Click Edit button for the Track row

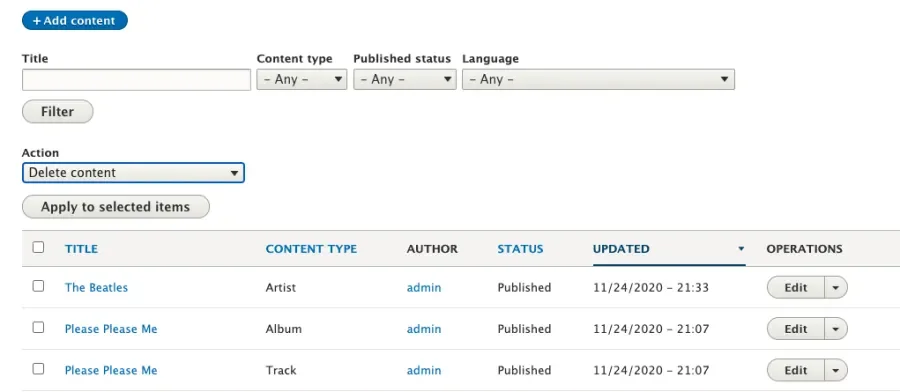(796, 370)
